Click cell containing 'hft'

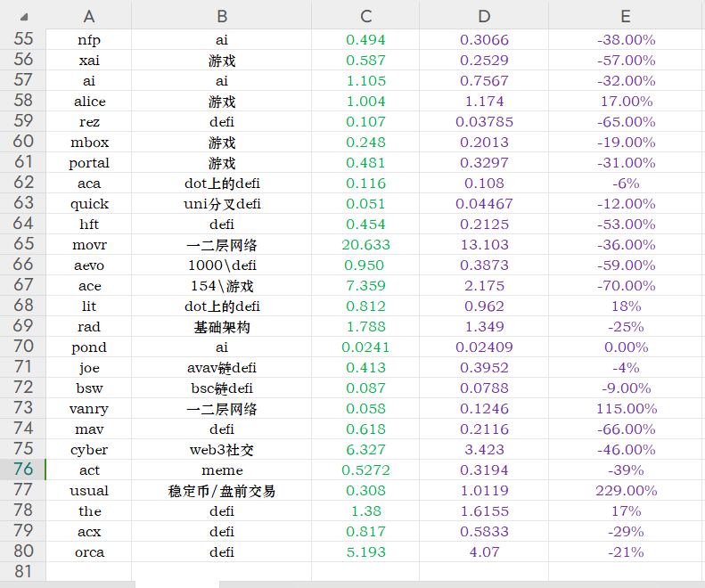pos(88,225)
